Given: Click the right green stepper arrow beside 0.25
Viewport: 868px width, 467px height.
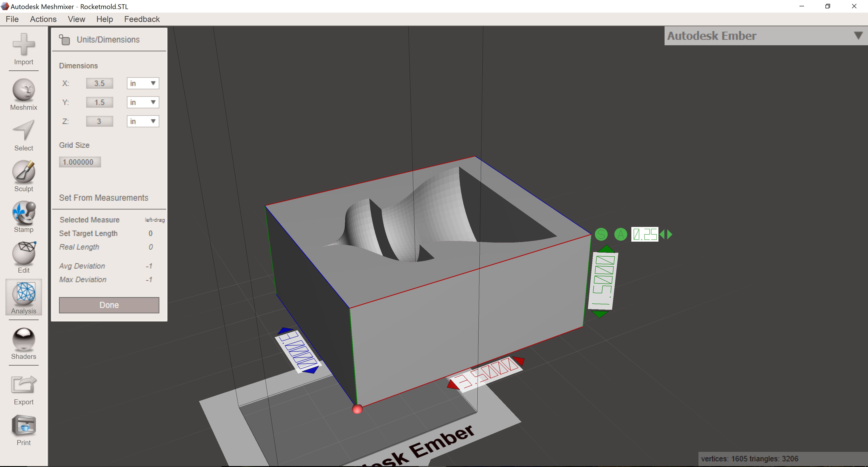Looking at the screenshot, I should [x=670, y=234].
